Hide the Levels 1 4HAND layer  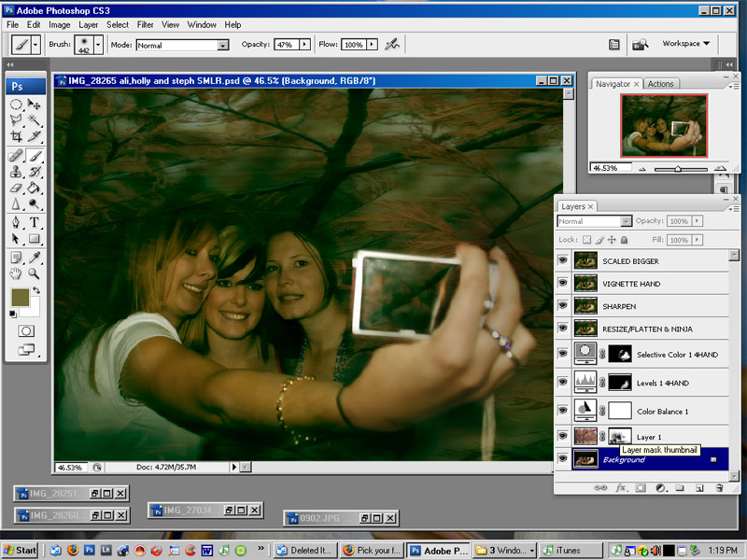pos(563,382)
